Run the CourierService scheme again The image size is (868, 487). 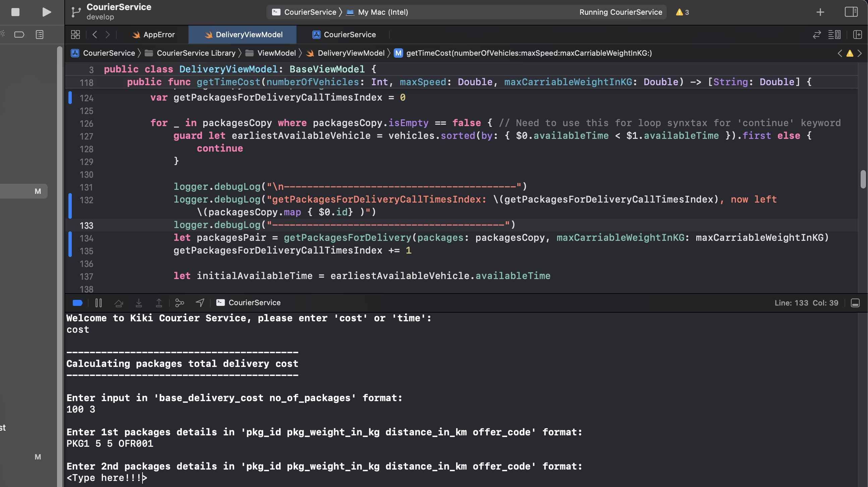click(x=46, y=12)
